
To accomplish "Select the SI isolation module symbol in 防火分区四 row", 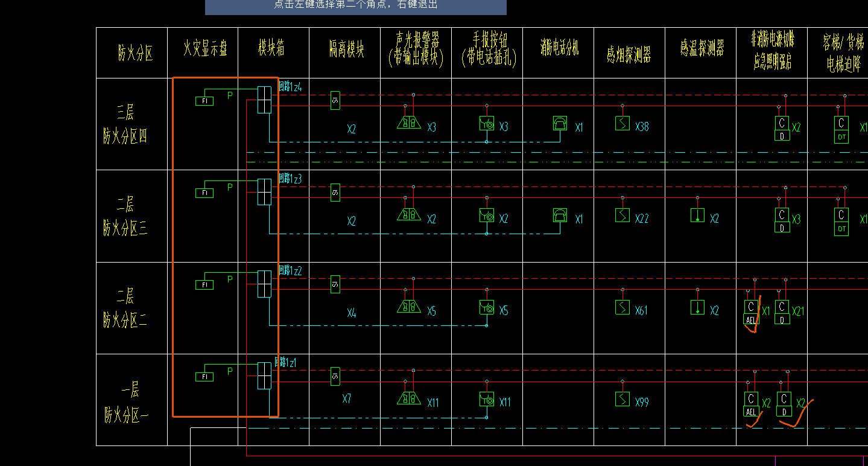I will pyautogui.click(x=335, y=100).
